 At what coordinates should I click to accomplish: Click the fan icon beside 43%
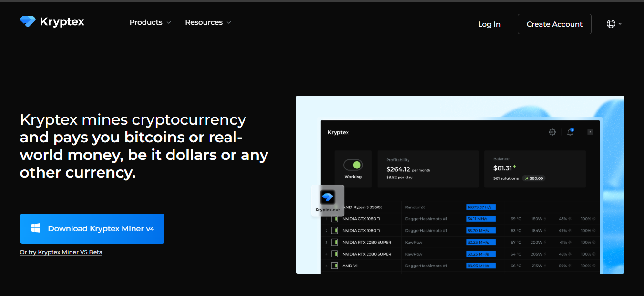tap(570, 219)
